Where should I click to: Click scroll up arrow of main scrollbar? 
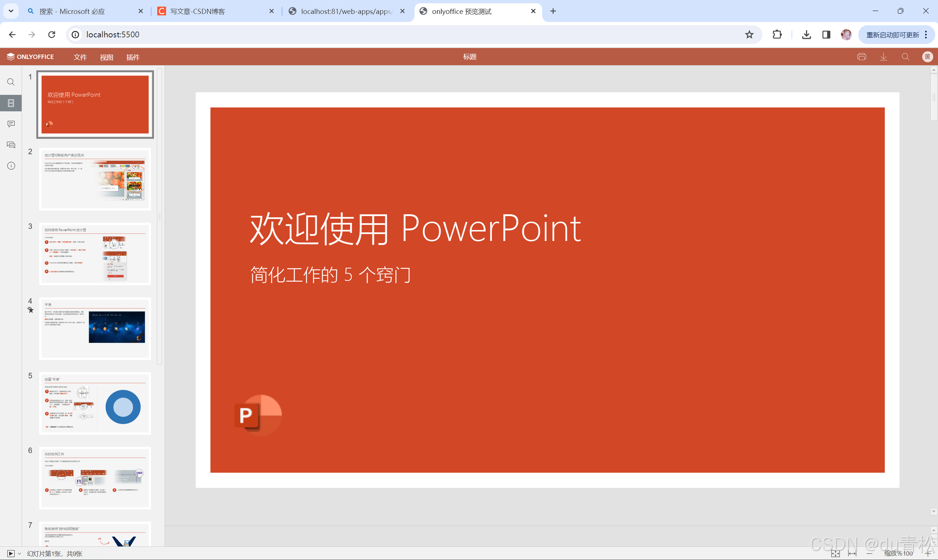[934, 70]
